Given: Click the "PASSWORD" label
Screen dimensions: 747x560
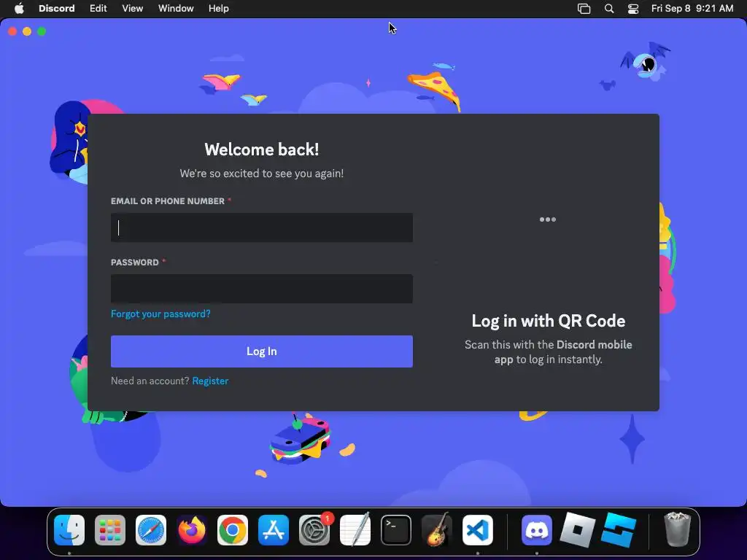Looking at the screenshot, I should coord(135,262).
